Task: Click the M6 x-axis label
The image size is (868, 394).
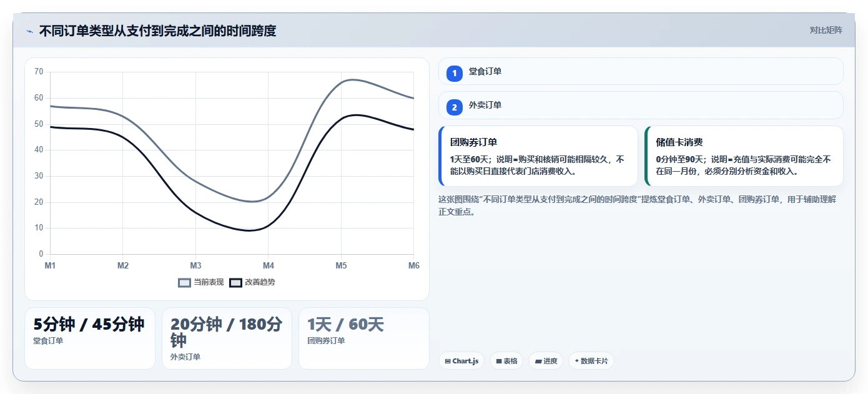Action: [x=414, y=266]
